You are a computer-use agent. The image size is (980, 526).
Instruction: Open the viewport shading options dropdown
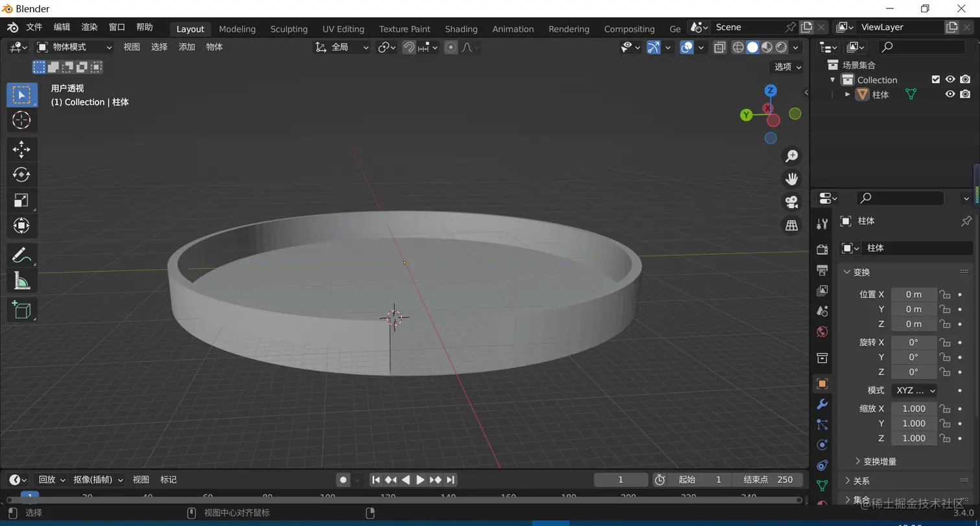tap(796, 47)
